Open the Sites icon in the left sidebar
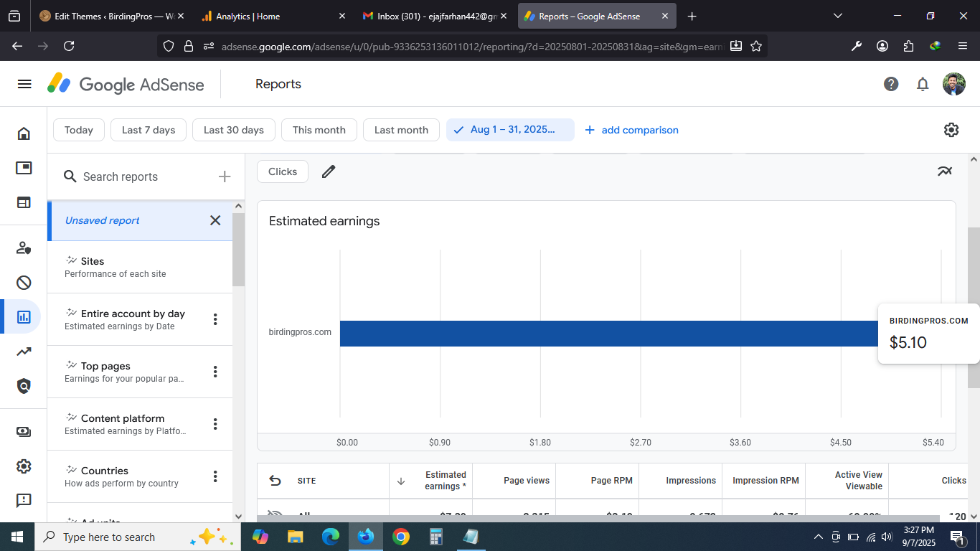The height and width of the screenshot is (551, 980). pyautogui.click(x=24, y=202)
